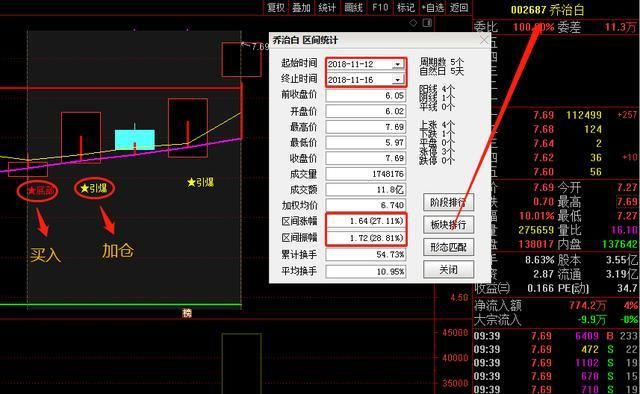Open F10 company info
Image resolution: width=640 pixels, height=394 pixels.
click(x=380, y=7)
